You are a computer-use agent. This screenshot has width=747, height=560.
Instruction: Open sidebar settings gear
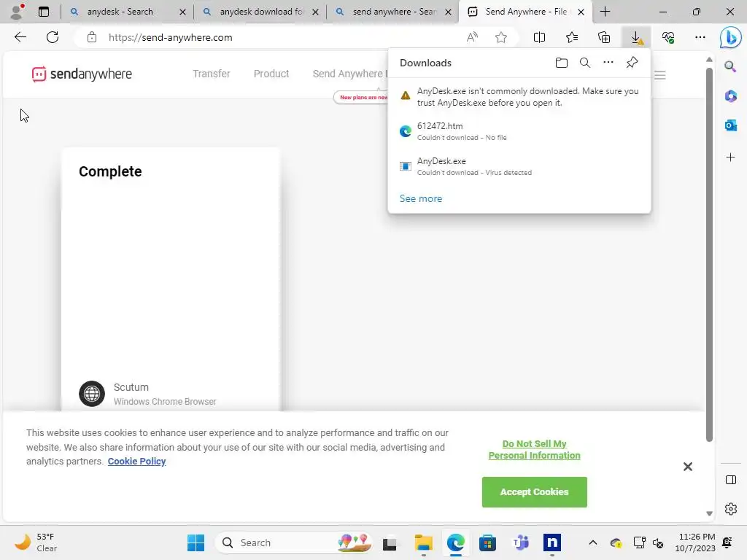pyautogui.click(x=730, y=509)
